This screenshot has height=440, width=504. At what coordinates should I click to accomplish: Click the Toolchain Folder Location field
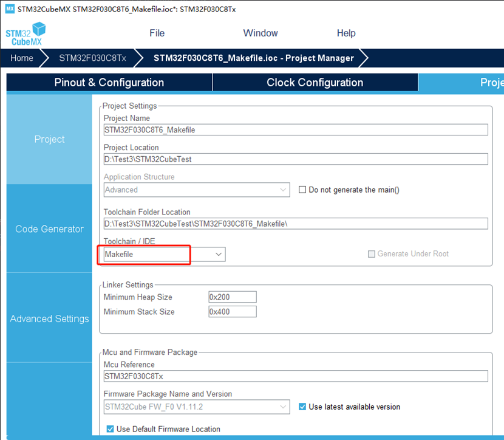tap(296, 224)
